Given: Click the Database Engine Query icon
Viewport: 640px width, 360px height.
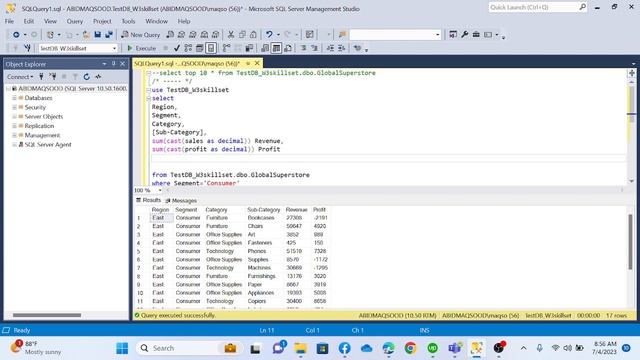Looking at the screenshot, I should pyautogui.click(x=170, y=35).
